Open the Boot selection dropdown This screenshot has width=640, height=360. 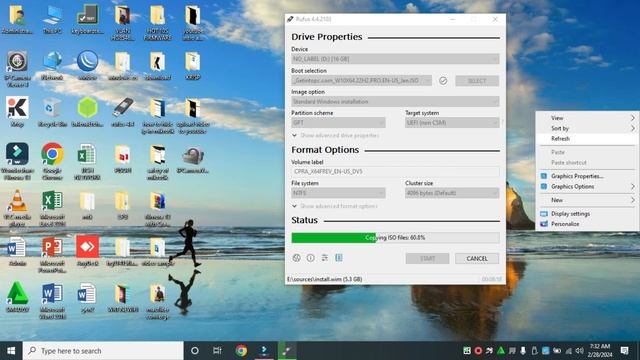(361, 80)
